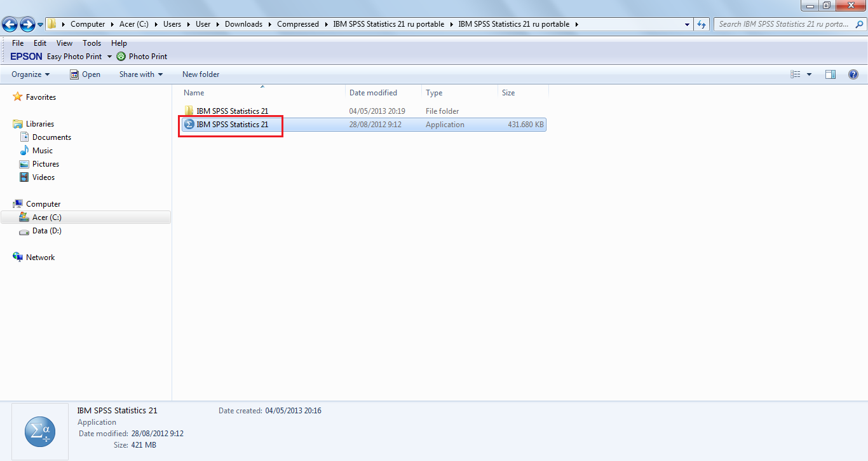The image size is (868, 461).
Task: Click Acer (C:) segment in address bar
Action: (134, 24)
